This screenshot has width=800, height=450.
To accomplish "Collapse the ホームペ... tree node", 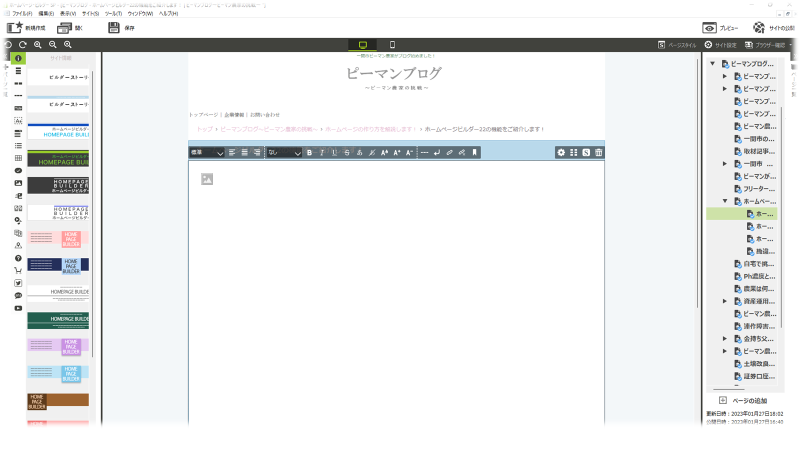I will coord(725,201).
